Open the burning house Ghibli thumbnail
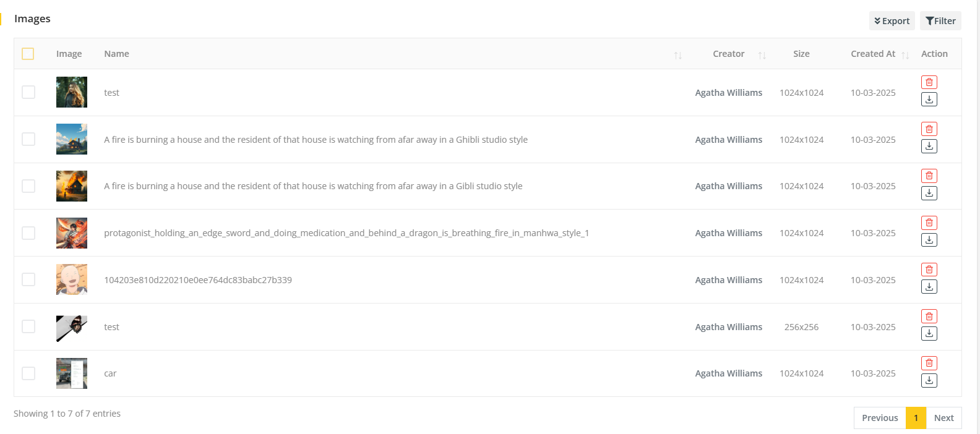 (72, 139)
